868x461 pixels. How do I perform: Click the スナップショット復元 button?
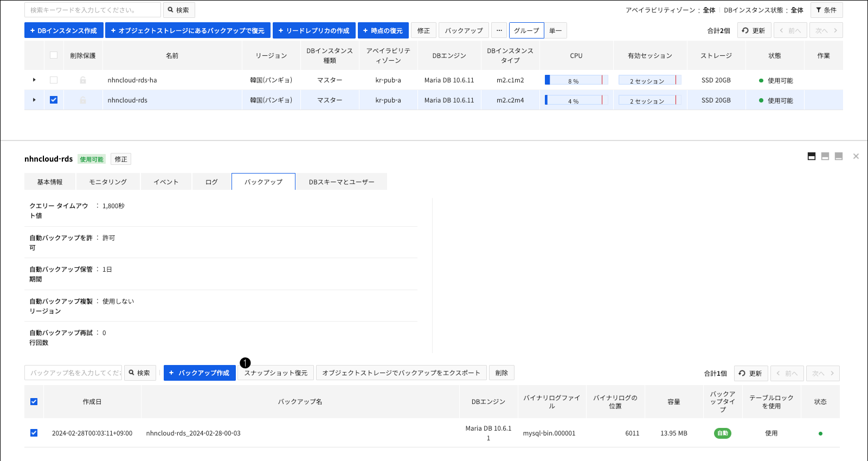pos(275,373)
